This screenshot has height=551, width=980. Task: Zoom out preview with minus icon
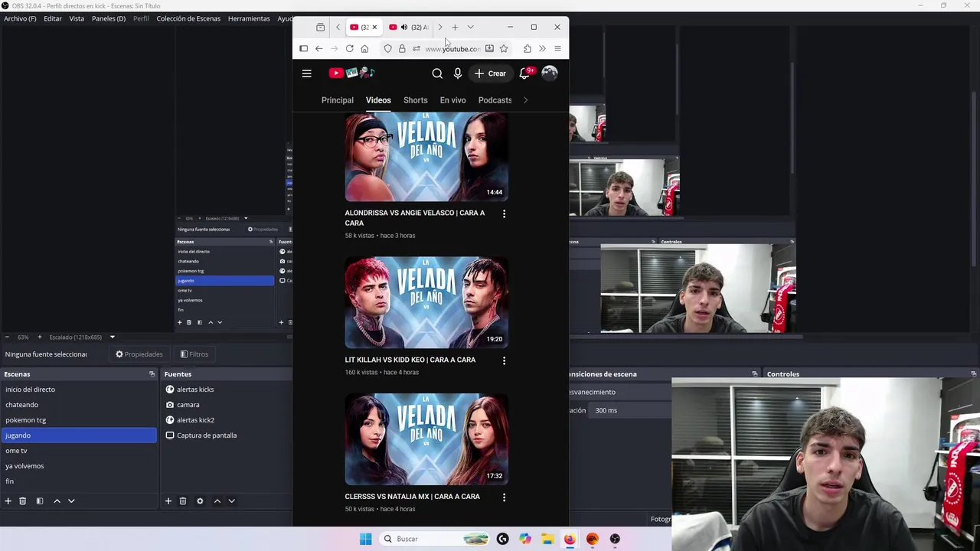click(7, 337)
